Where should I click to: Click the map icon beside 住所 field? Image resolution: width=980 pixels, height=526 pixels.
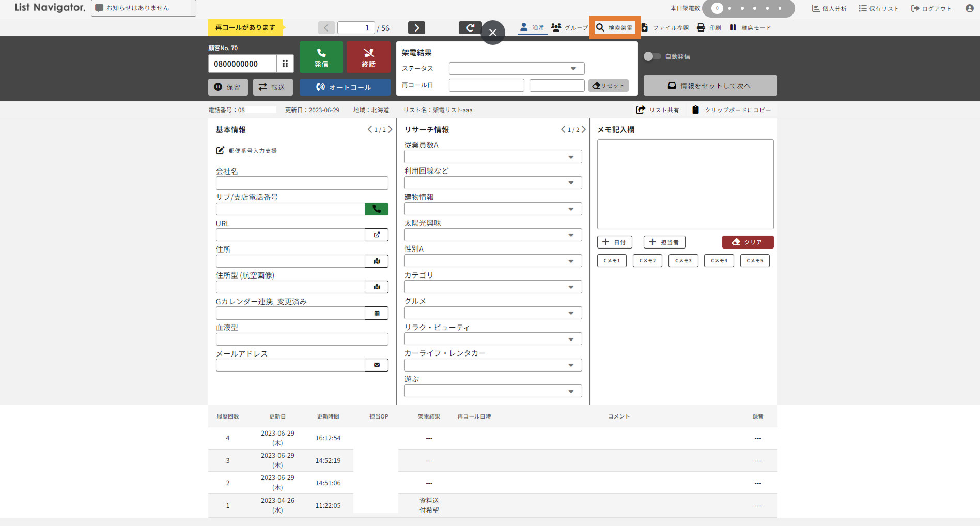pyautogui.click(x=377, y=261)
